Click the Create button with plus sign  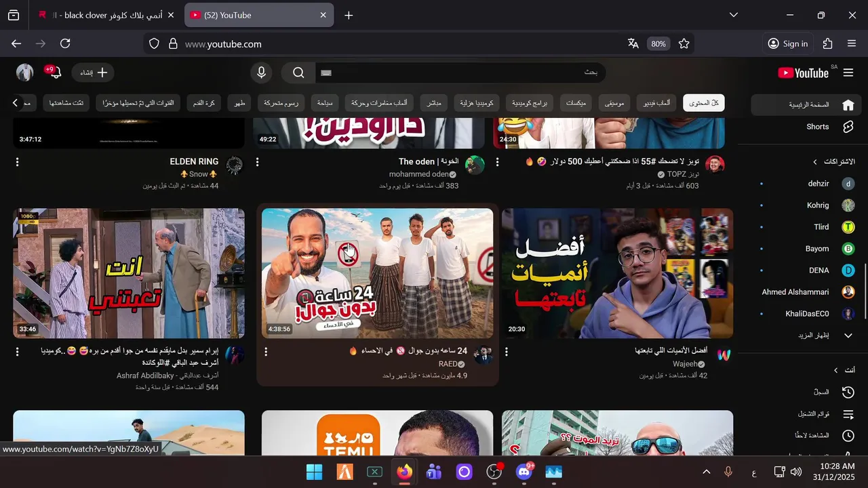point(94,73)
